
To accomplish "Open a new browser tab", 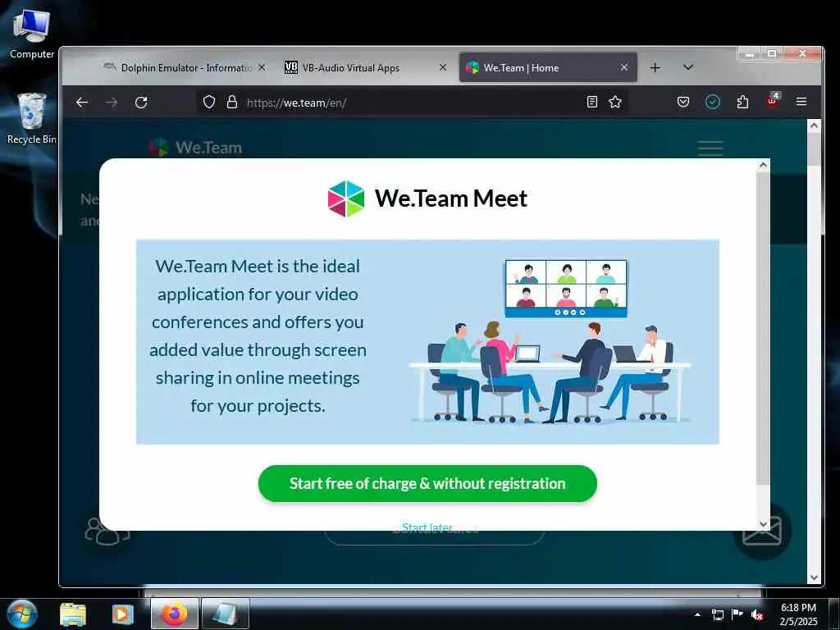I will point(655,67).
